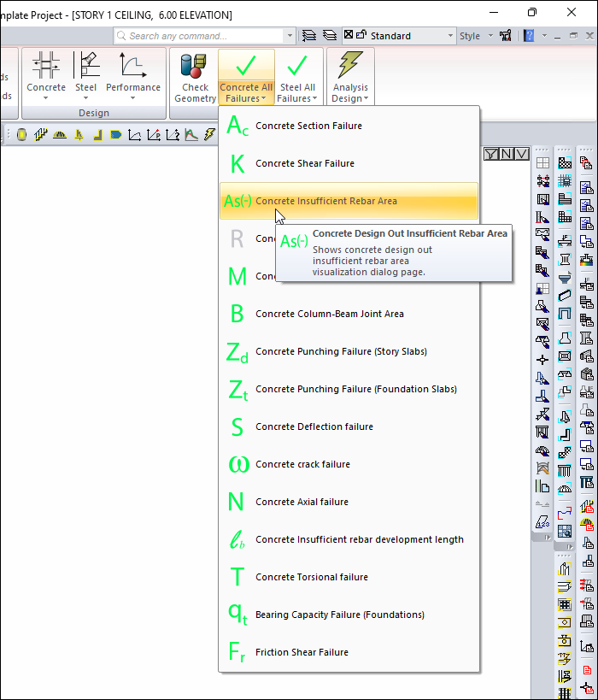598x700 pixels.
Task: Click the grid icon atop right toolbar
Action: [542, 163]
